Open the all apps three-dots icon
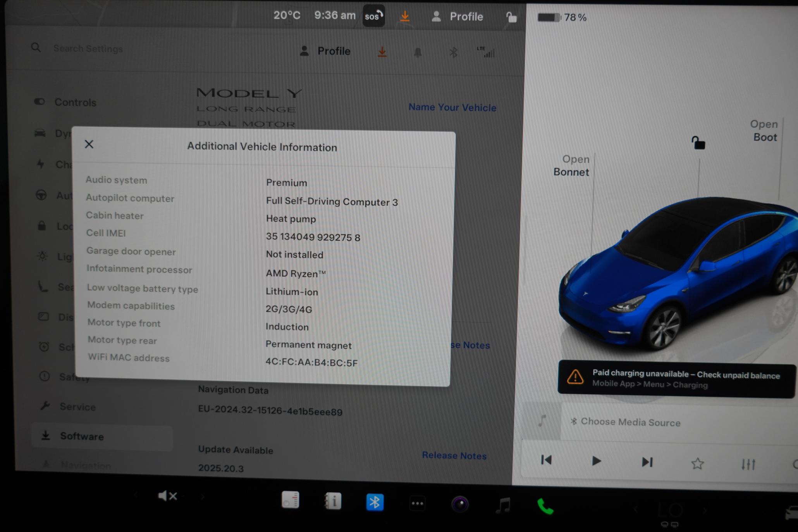798x532 pixels. pos(417,504)
